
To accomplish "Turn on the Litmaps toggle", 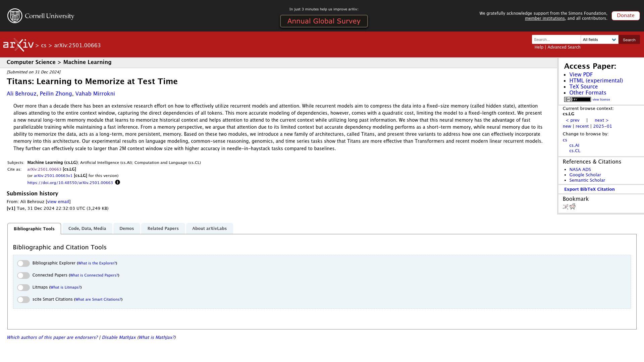I will click(23, 288).
